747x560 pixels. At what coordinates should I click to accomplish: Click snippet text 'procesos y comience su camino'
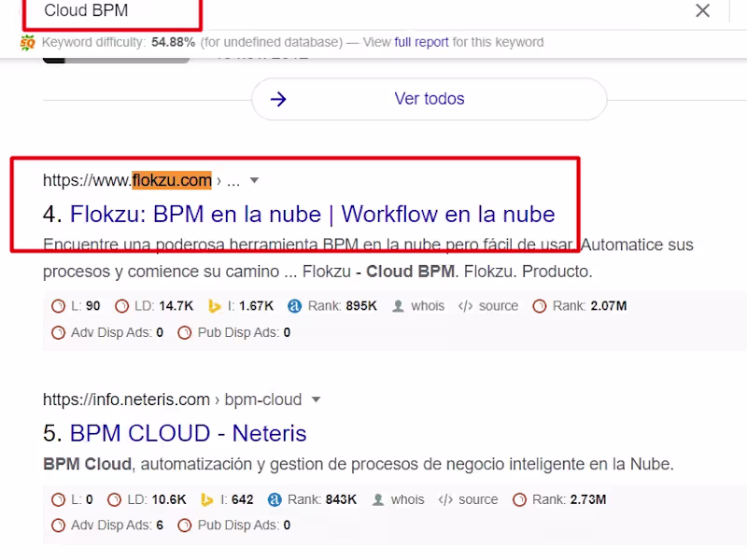(x=161, y=272)
